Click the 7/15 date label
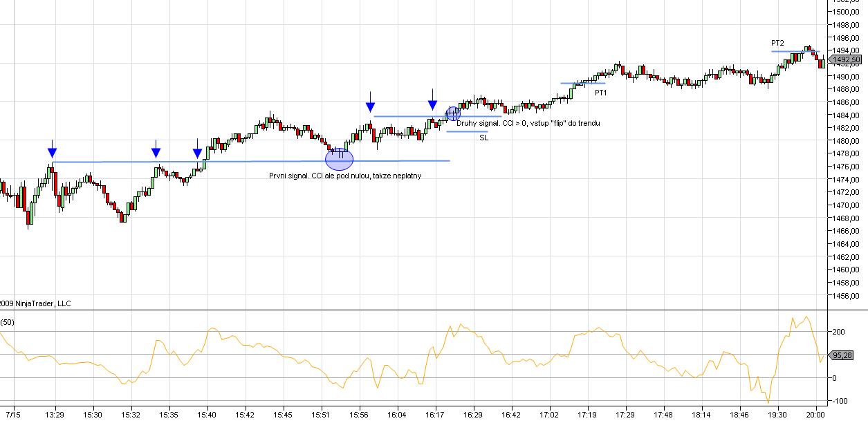 pyautogui.click(x=14, y=415)
